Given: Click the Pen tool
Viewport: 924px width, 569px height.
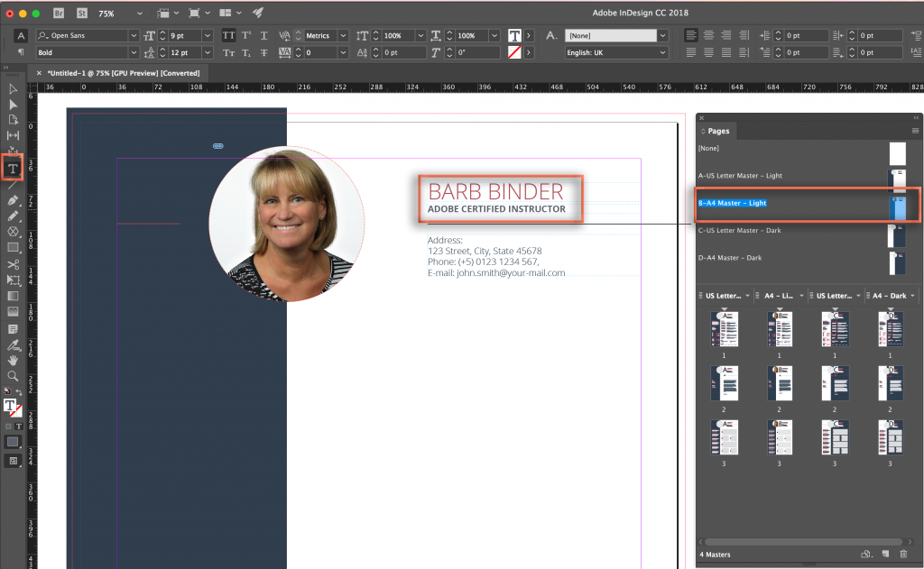Looking at the screenshot, I should (x=13, y=199).
